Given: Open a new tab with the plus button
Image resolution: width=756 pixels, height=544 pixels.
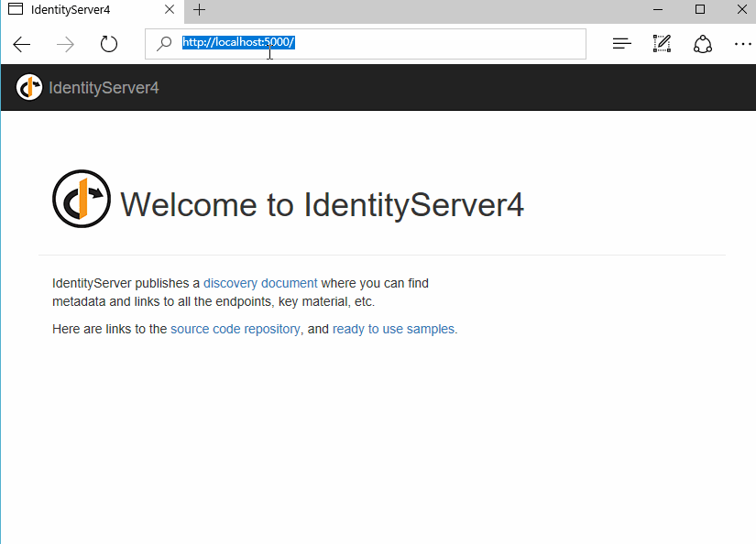Looking at the screenshot, I should 199,10.
